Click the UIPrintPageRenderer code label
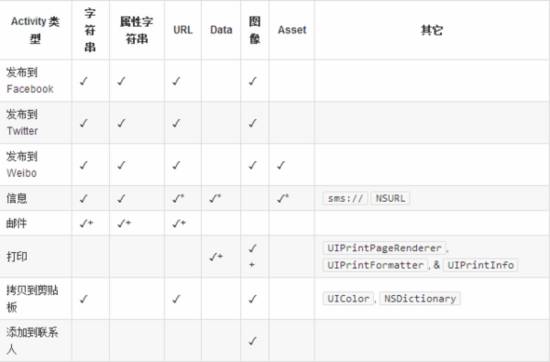The image size is (550, 362). coord(384,248)
